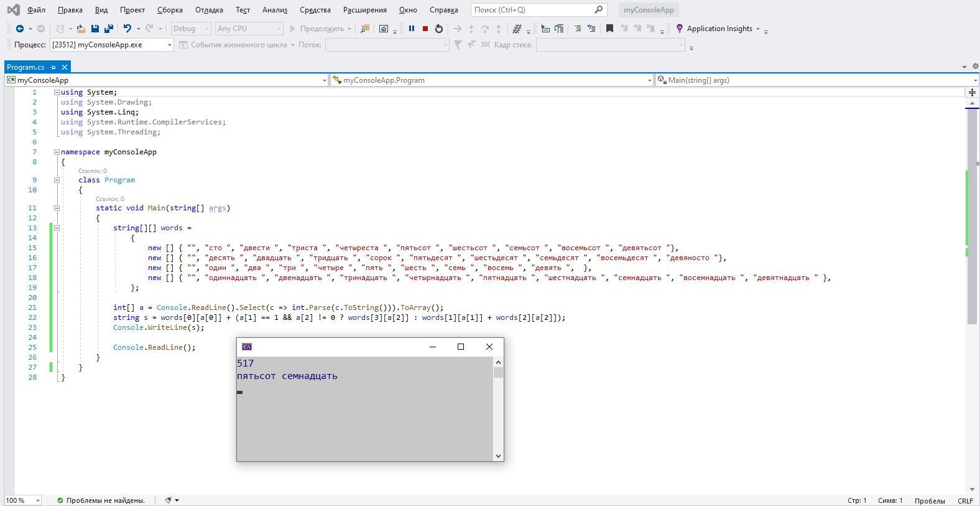Click the Проблемы не найдены status indicator
Image resolution: width=980 pixels, height=506 pixels.
(101, 500)
